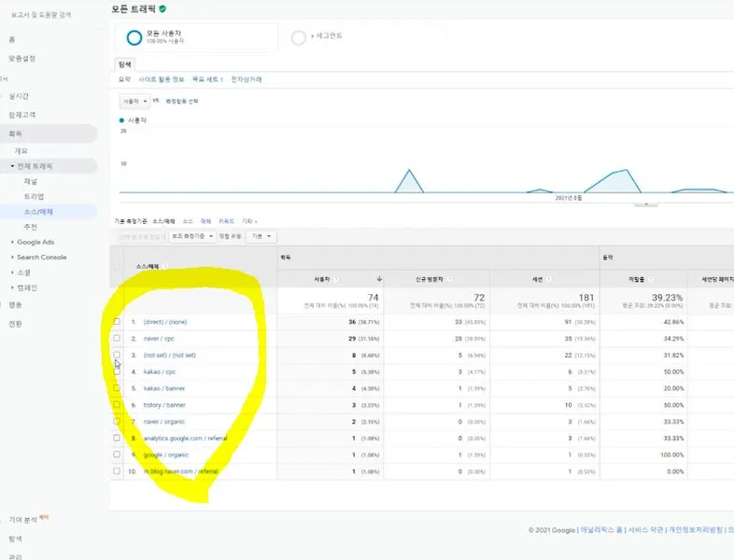Open the (not set) / (not set) source link

(169, 355)
